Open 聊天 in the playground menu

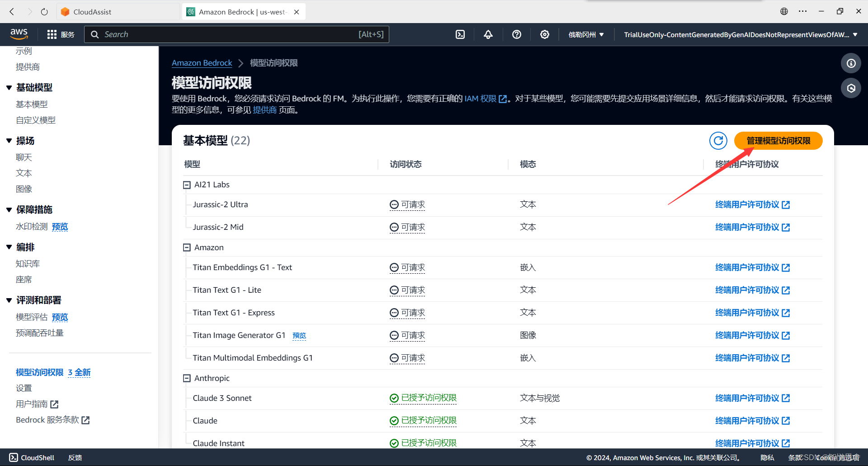click(24, 157)
